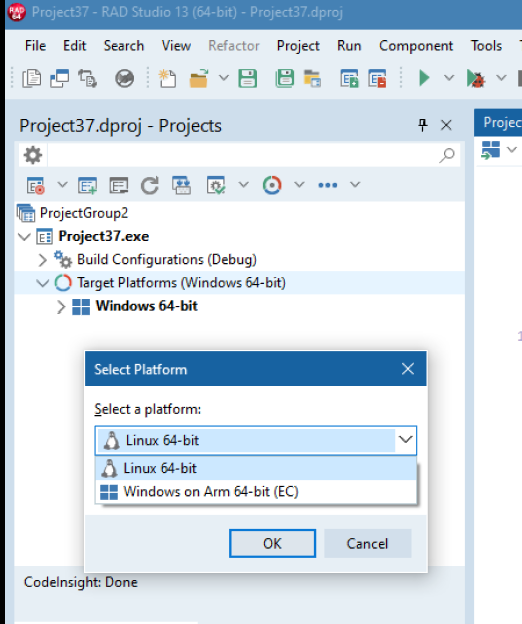Open the Run button dropdown arrow

pos(449,78)
